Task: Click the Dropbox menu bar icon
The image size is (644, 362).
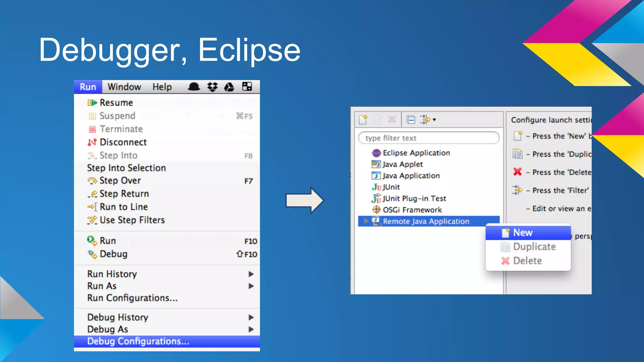Action: click(x=213, y=87)
